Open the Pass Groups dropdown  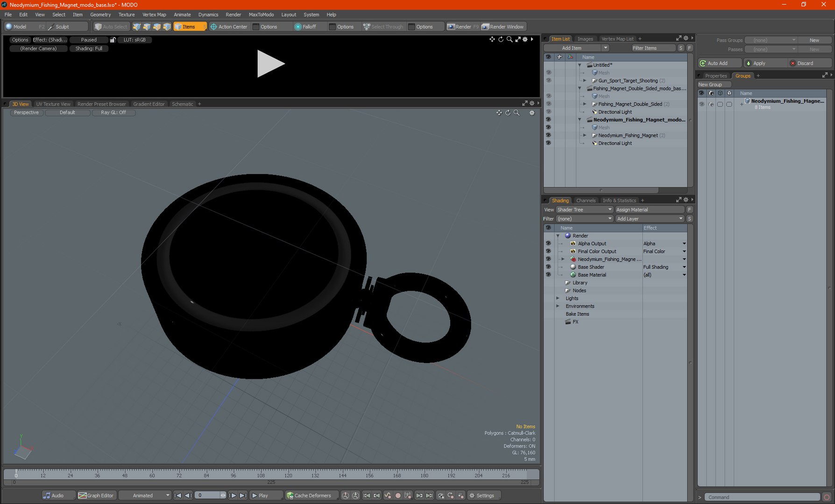pos(771,40)
